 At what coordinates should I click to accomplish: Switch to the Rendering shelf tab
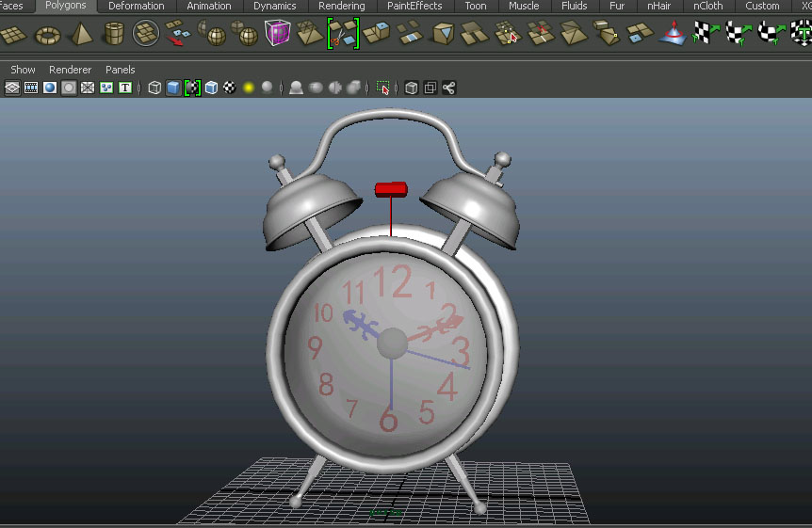click(x=341, y=6)
